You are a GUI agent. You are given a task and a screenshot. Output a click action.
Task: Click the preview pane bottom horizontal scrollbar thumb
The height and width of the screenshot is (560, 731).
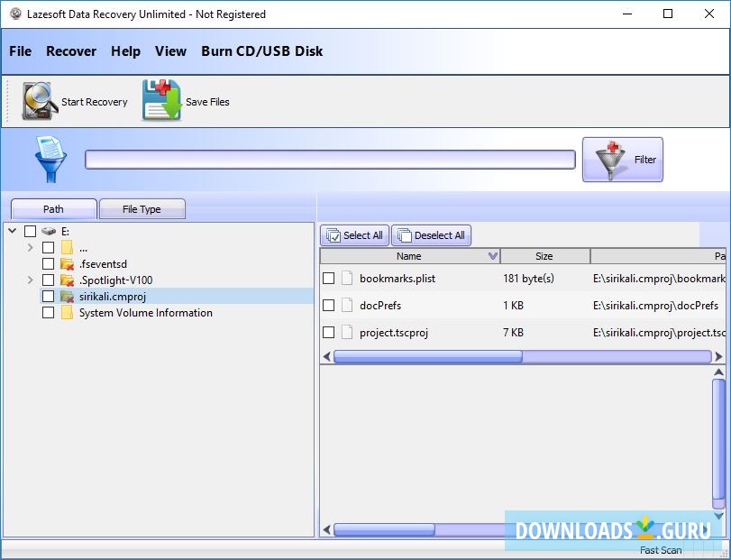point(384,529)
